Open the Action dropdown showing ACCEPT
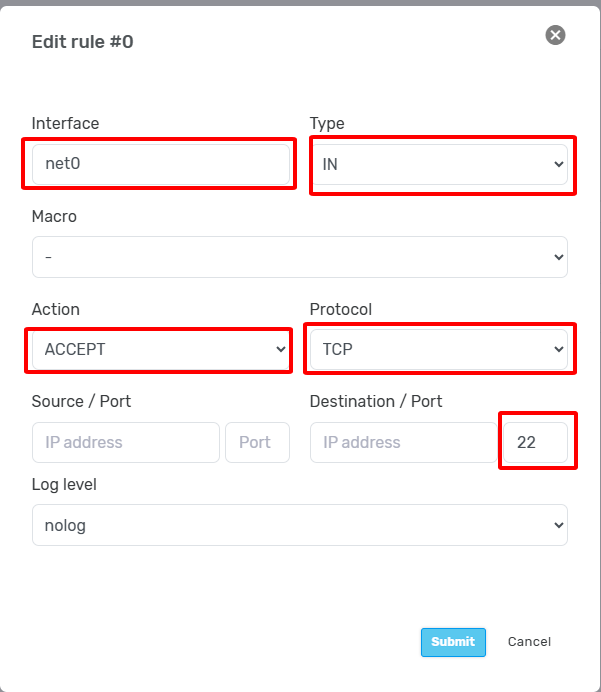This screenshot has height=692, width=601. point(160,349)
